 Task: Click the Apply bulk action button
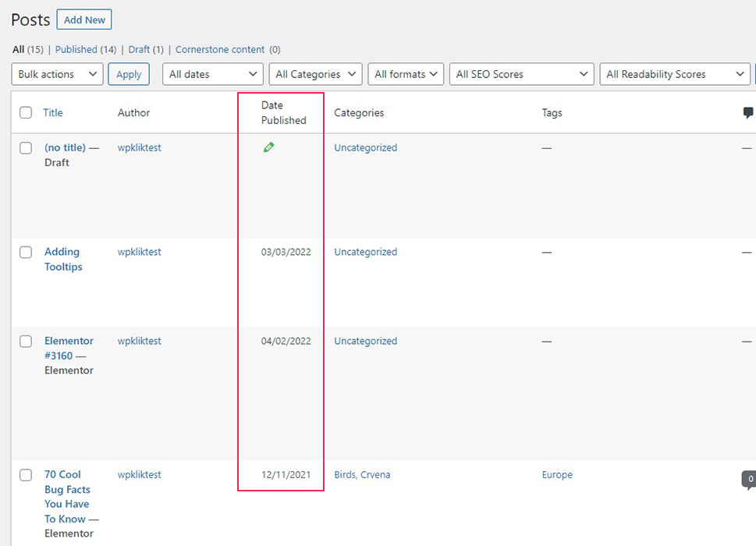(129, 74)
